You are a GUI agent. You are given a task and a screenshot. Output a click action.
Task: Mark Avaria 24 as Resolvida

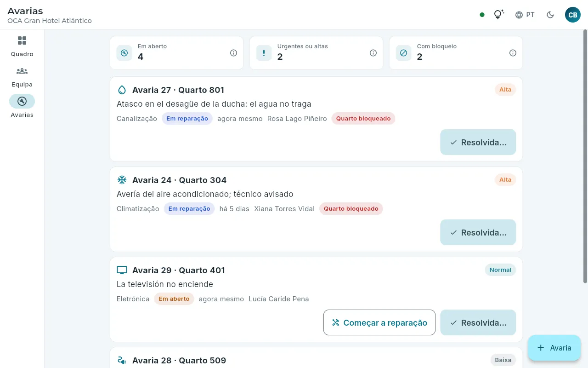click(478, 232)
